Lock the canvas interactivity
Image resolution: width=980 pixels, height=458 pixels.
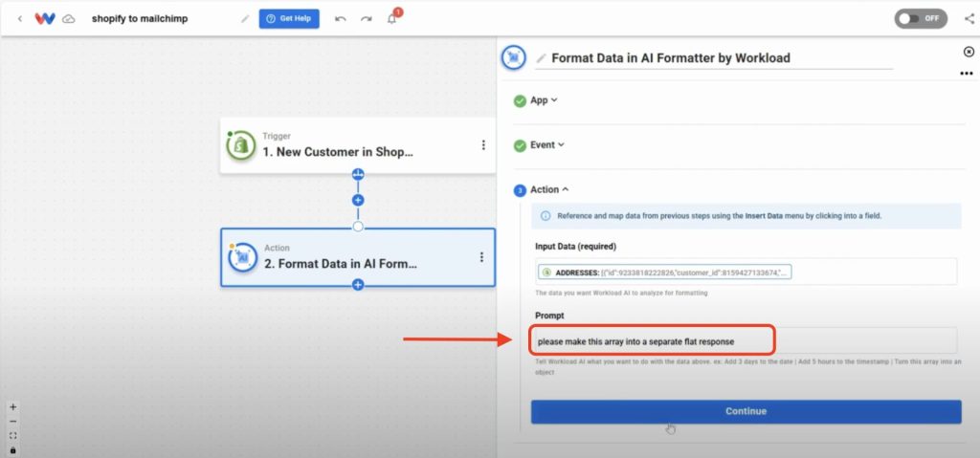(x=13, y=450)
